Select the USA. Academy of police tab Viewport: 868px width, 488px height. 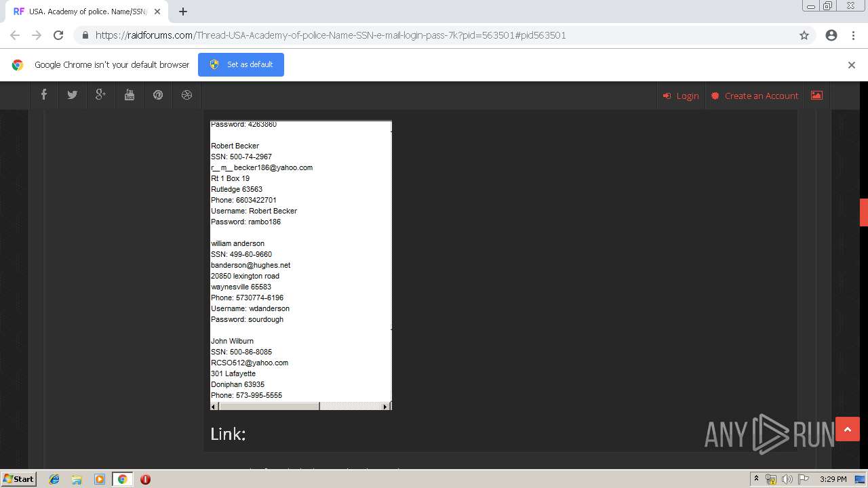tap(87, 12)
